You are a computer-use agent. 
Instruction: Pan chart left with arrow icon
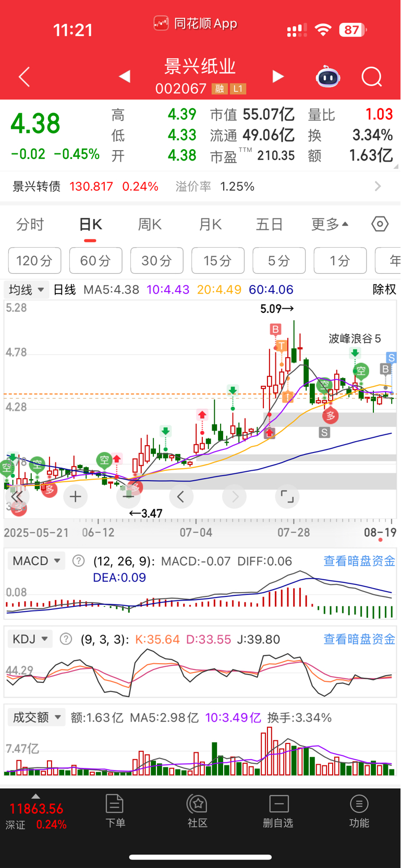tap(181, 497)
